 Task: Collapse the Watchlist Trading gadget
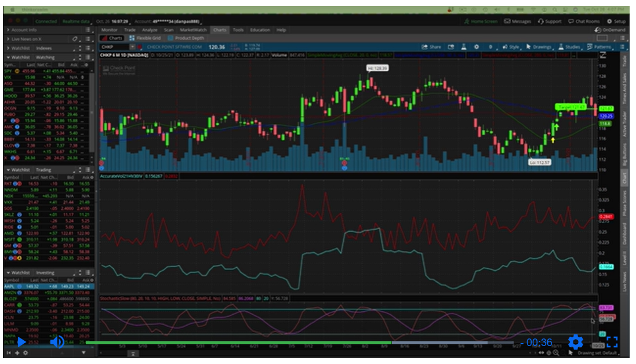point(8,170)
